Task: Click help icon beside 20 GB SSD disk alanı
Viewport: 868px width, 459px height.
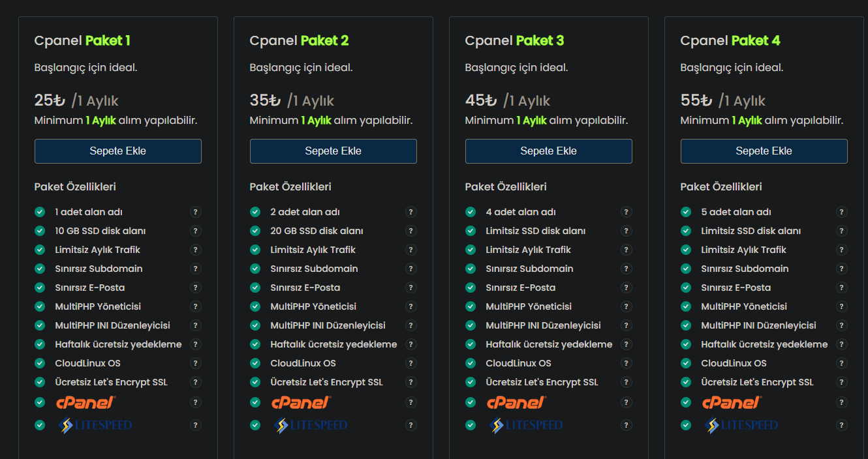Action: click(x=411, y=231)
